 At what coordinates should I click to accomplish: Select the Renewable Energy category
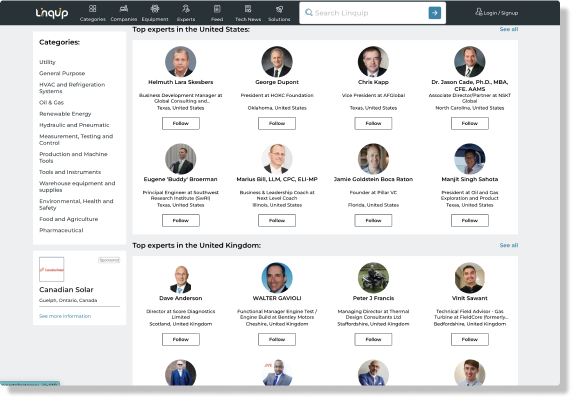click(x=65, y=114)
